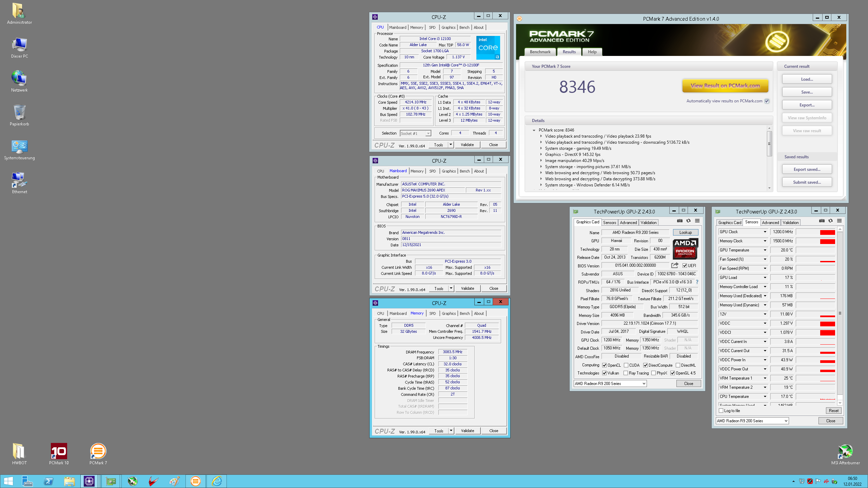Viewport: 868px width, 488px height.
Task: Click the Lookup button in GPU-Z
Action: (685, 232)
